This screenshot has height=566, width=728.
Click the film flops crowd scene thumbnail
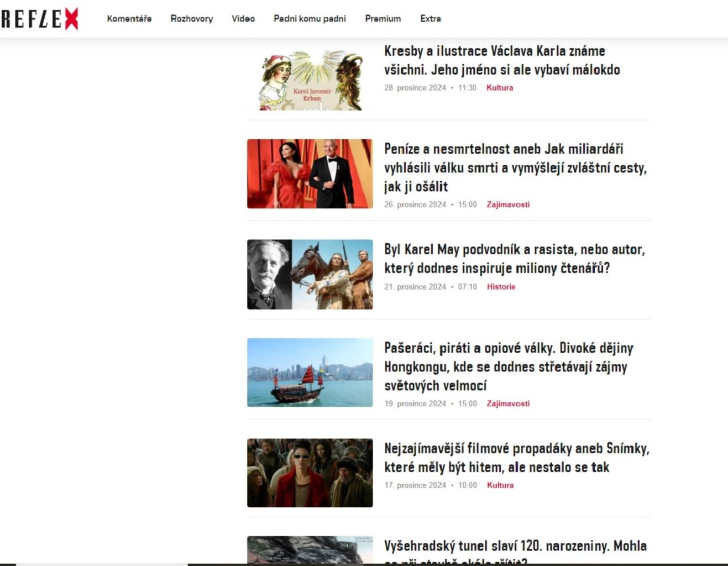[x=310, y=473]
